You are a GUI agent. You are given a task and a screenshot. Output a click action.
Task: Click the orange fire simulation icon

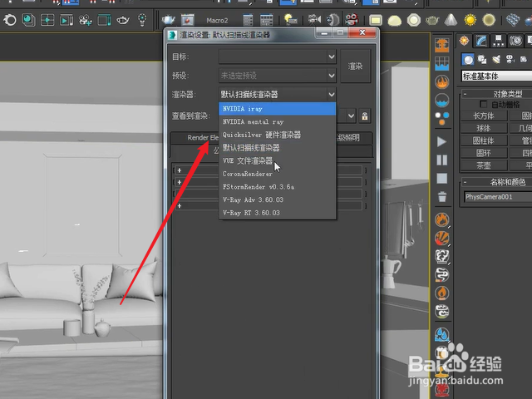tap(442, 81)
